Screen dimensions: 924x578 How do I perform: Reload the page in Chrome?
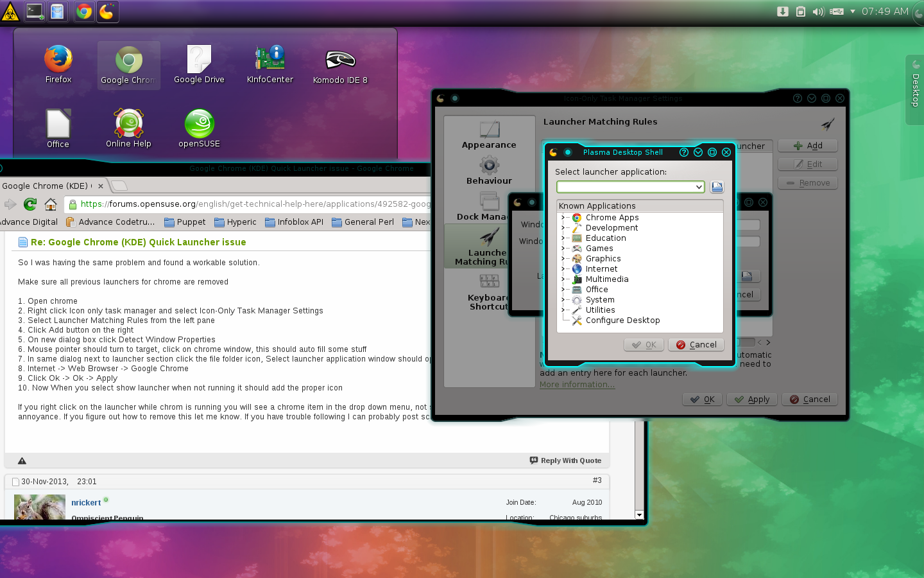[x=30, y=204]
